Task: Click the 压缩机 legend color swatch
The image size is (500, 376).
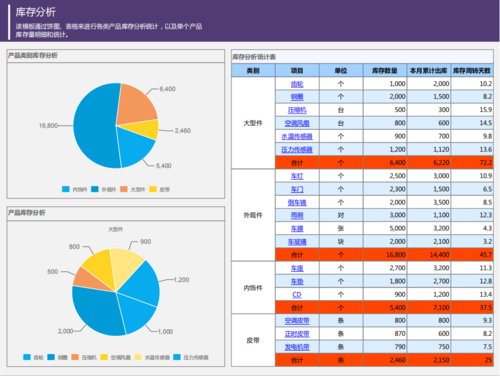Action: (x=75, y=357)
